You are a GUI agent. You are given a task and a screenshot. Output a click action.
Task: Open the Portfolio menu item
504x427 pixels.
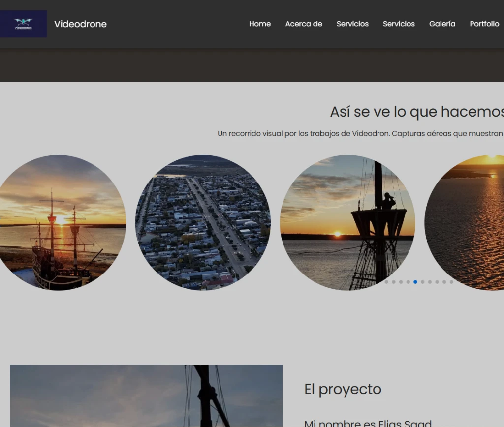tap(484, 24)
